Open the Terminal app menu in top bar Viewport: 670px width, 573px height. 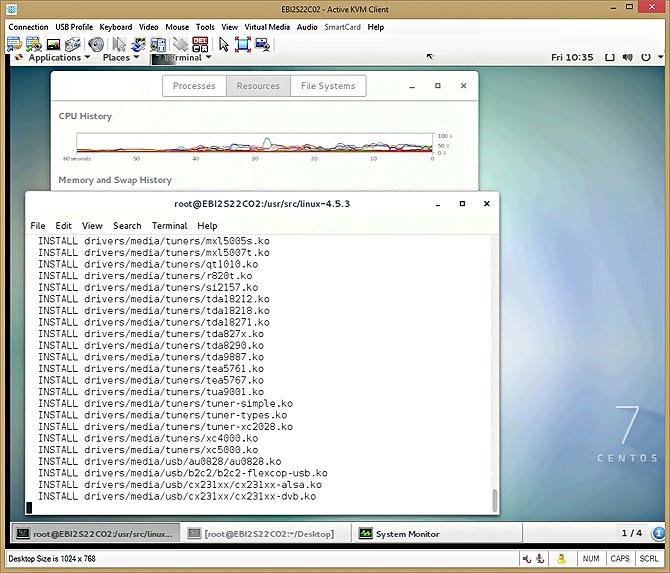tap(182, 57)
